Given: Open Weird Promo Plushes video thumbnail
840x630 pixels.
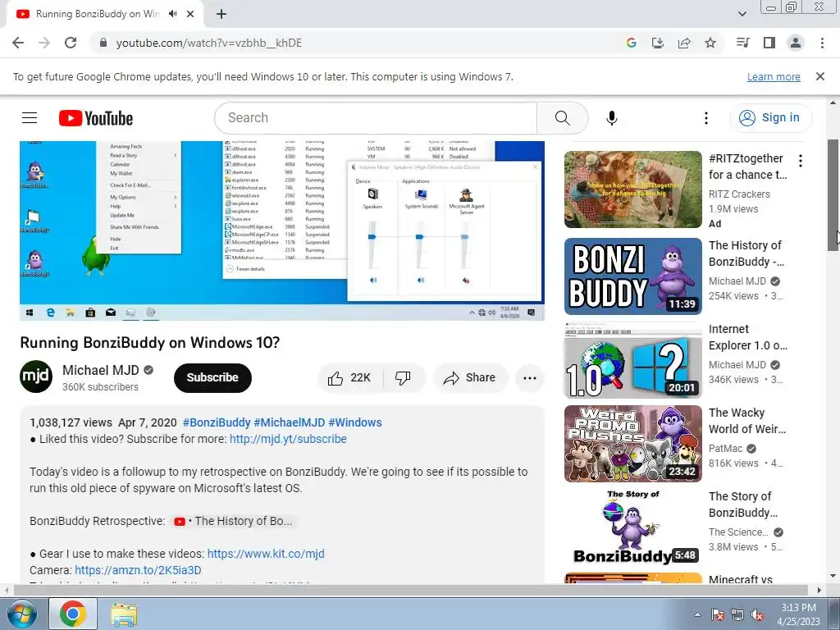Looking at the screenshot, I should pos(632,444).
